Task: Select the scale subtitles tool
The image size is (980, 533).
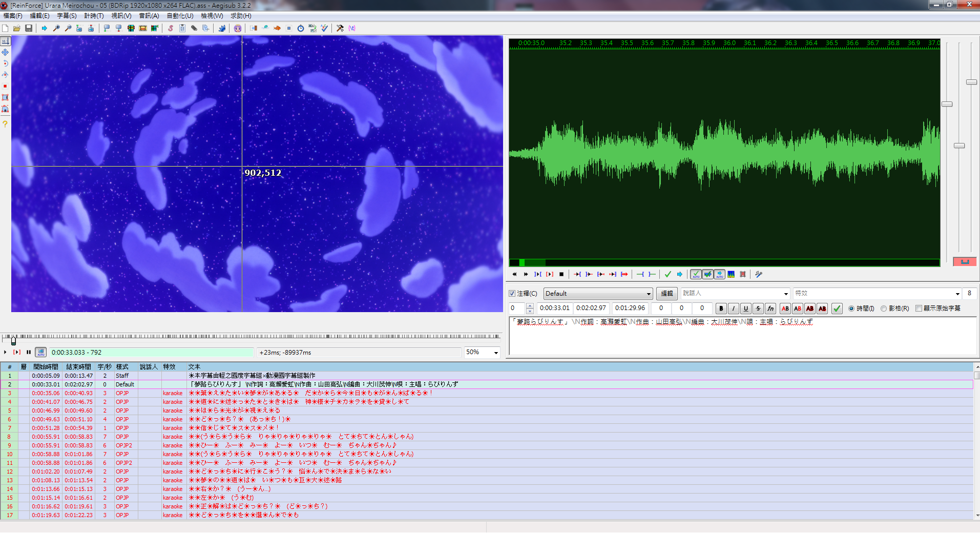Action: [5, 86]
